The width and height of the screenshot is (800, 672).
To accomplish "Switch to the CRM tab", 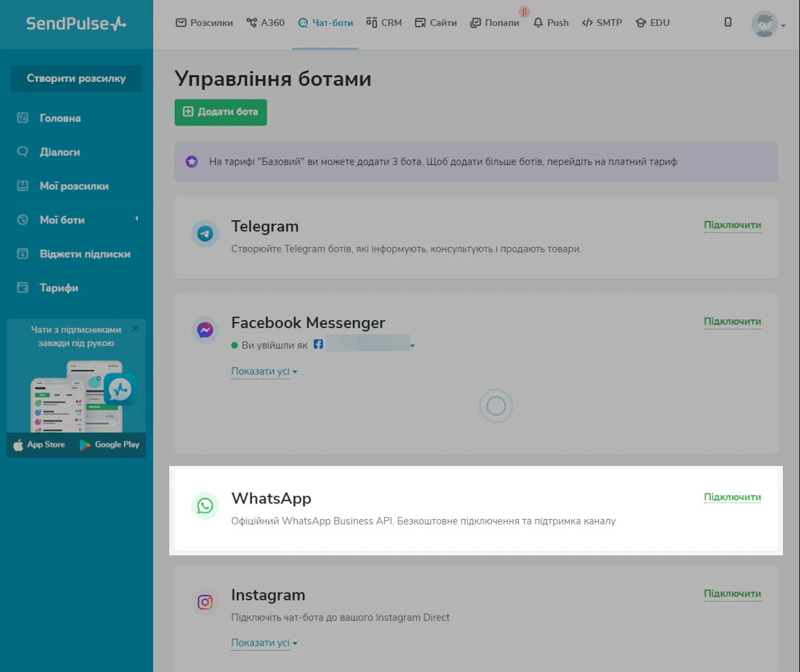I will pos(384,23).
